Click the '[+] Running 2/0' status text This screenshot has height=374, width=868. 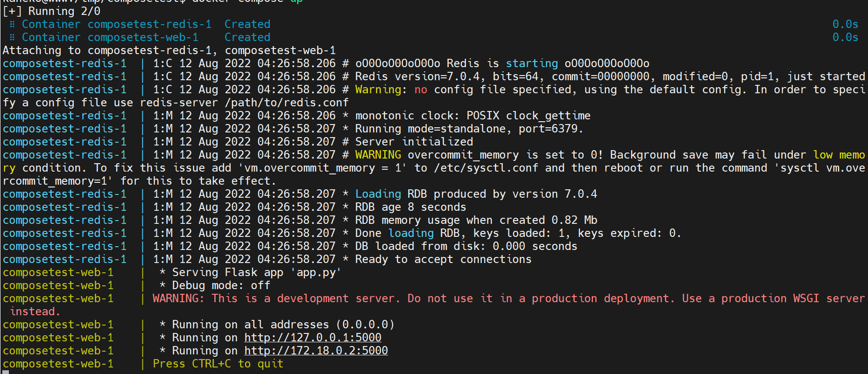(51, 11)
